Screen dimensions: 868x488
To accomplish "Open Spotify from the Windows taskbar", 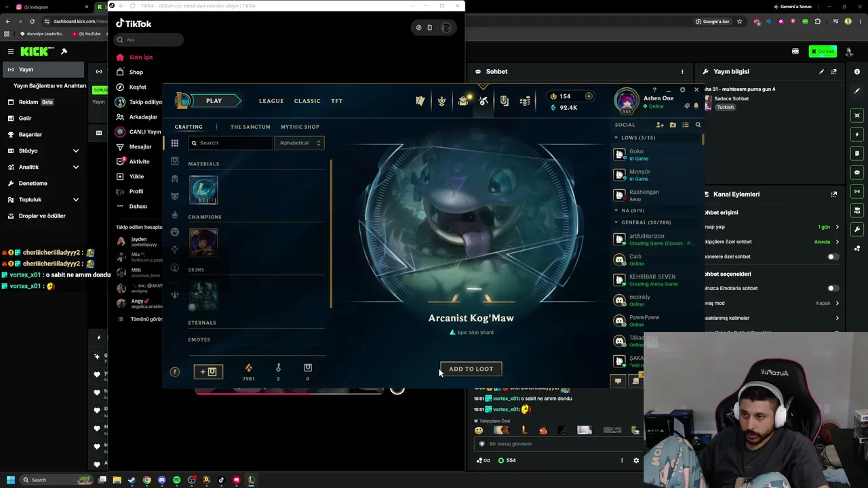I will point(177,480).
